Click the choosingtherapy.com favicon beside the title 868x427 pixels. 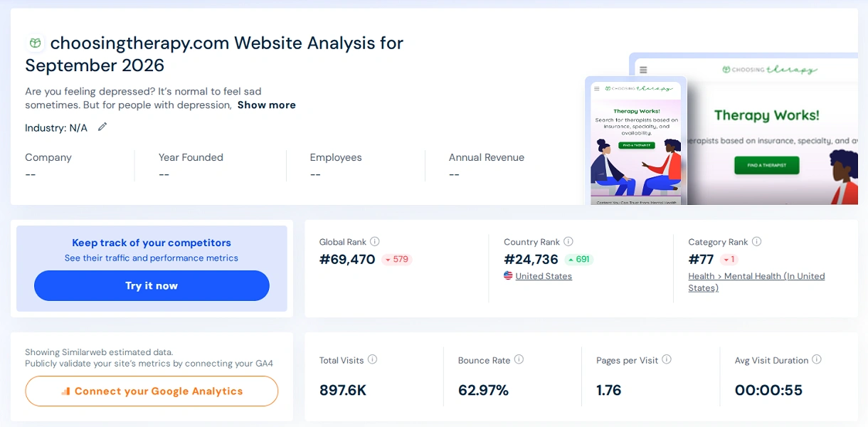point(36,43)
